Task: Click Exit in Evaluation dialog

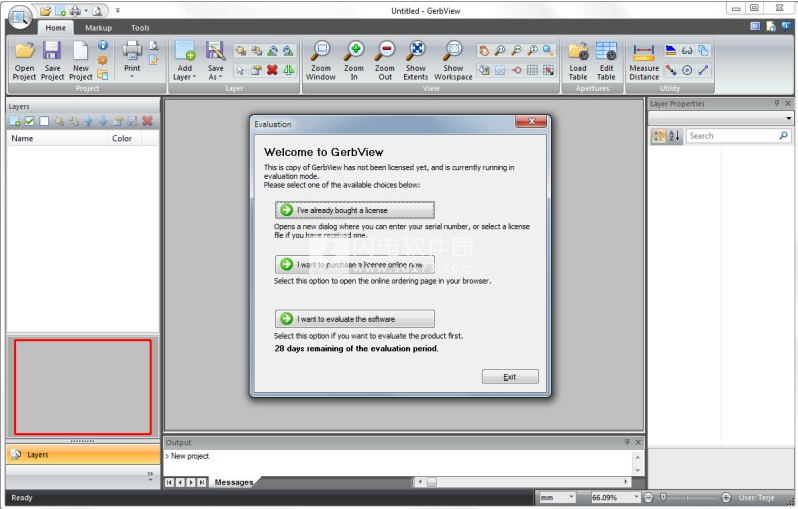Action: (510, 377)
